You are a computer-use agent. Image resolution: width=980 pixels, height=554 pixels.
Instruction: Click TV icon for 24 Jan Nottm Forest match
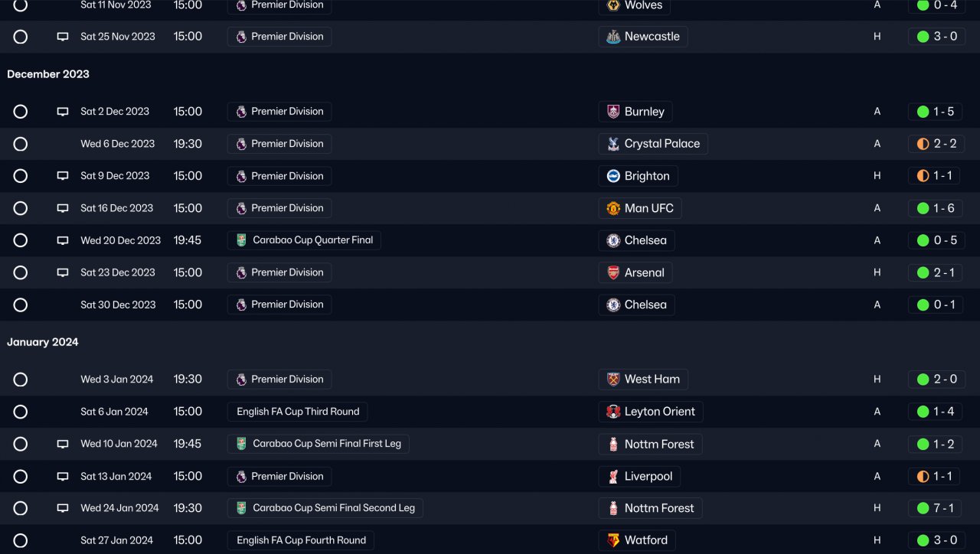pos(63,508)
